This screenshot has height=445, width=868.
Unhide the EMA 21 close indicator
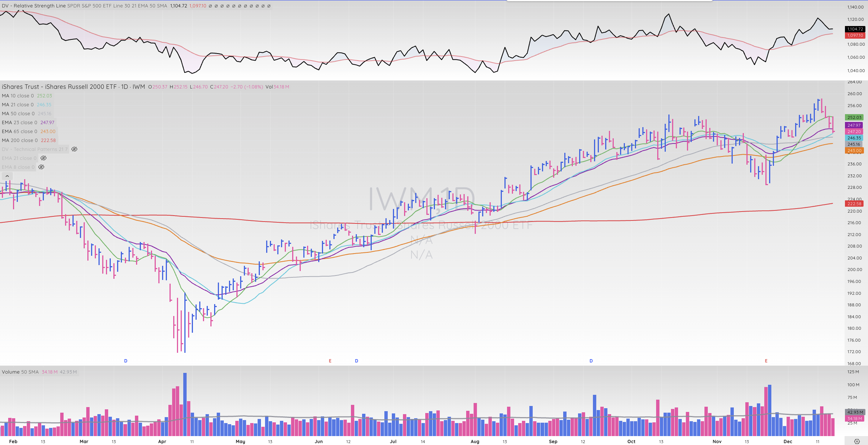43,158
